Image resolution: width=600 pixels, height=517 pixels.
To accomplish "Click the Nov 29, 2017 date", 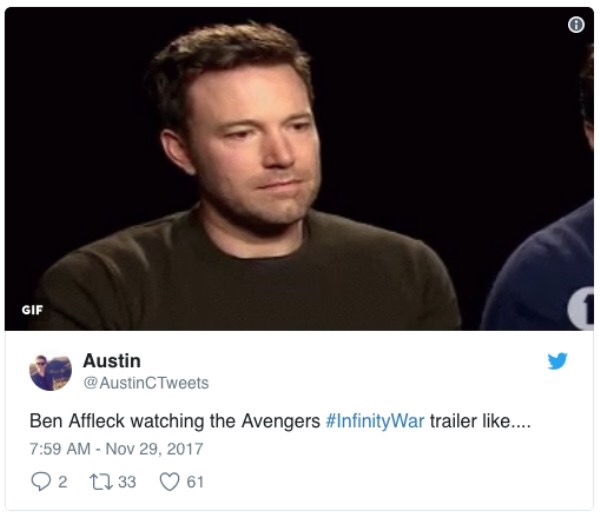I will (154, 449).
